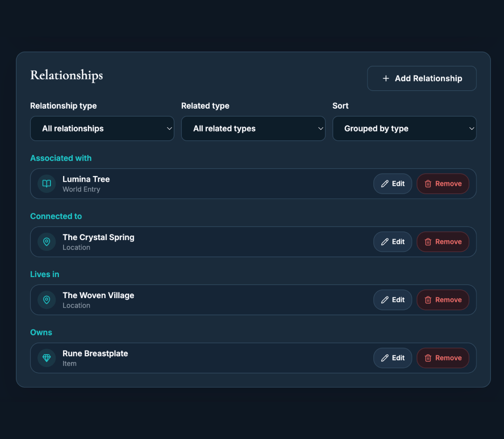This screenshot has width=504, height=439.
Task: Edit The Woven Village relationship
Action: 392,300
